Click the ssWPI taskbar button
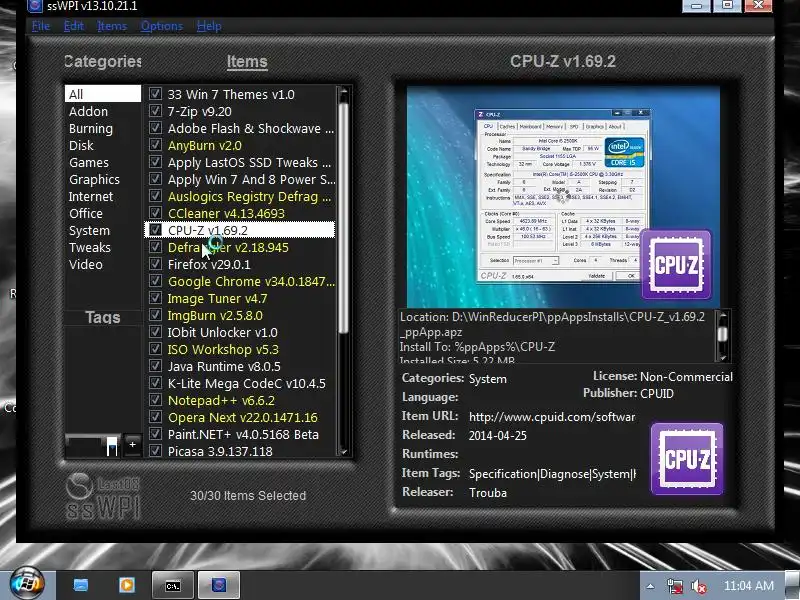 pyautogui.click(x=219, y=585)
